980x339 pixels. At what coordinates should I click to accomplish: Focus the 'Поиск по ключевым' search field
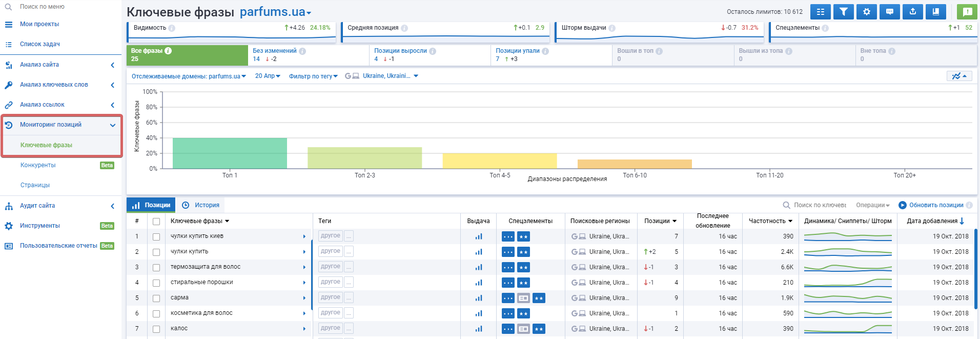820,205
